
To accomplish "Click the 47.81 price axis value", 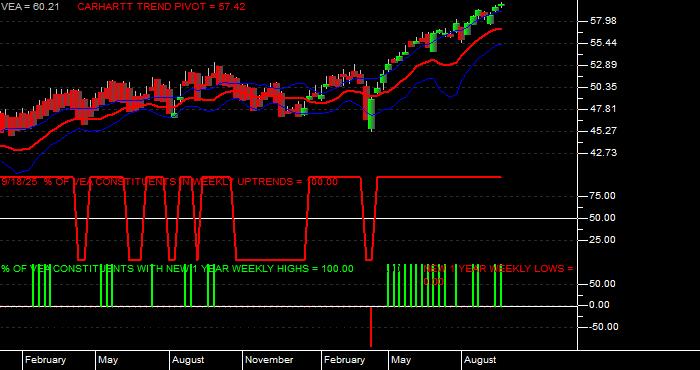I will 604,109.
